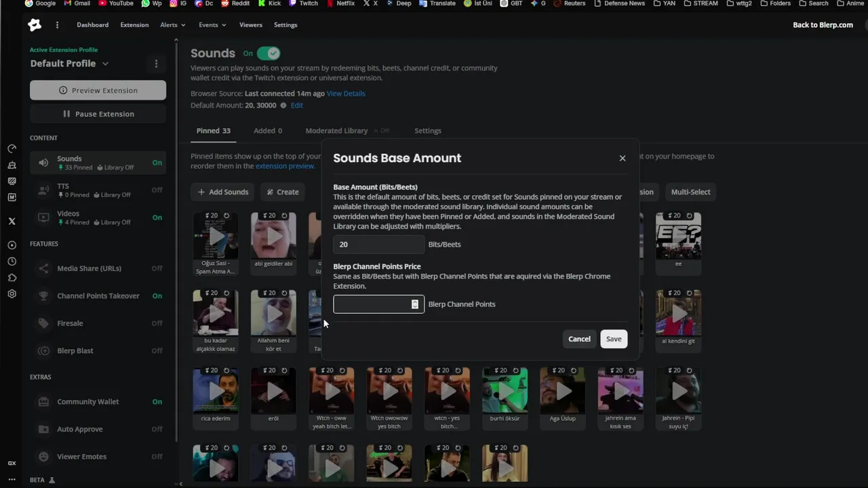Click the Blerp Channel Points stepper arrows
Screen dimensions: 868x488
415,304
